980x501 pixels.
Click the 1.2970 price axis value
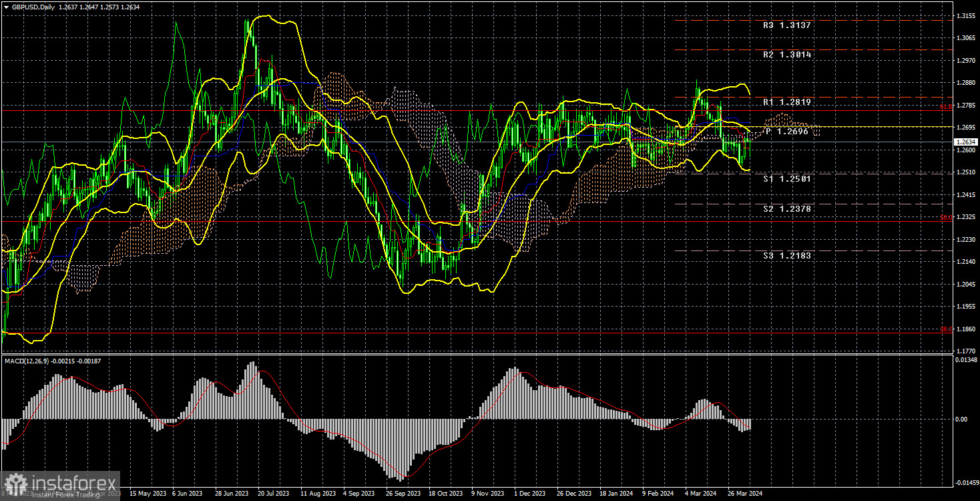pos(966,60)
